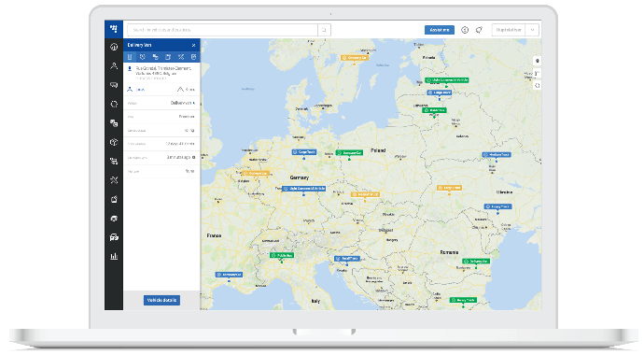This screenshot has height=355, width=644.
Task: Open the package box icon in the sidebar
Action: click(x=114, y=142)
